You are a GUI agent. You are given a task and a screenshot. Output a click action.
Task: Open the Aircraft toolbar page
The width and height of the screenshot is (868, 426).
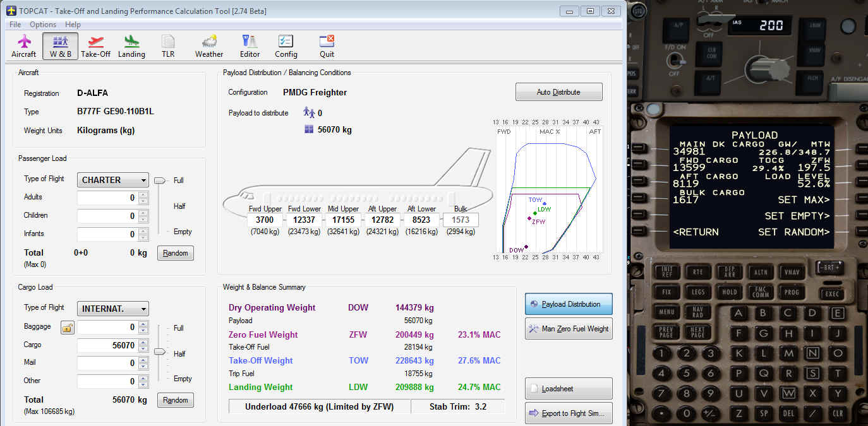(x=24, y=47)
